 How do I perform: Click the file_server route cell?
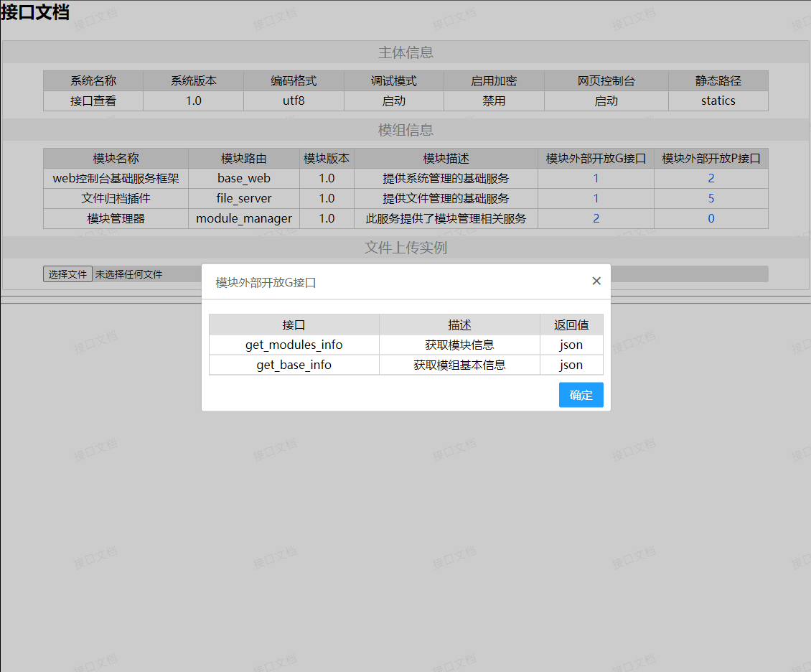[243, 199]
